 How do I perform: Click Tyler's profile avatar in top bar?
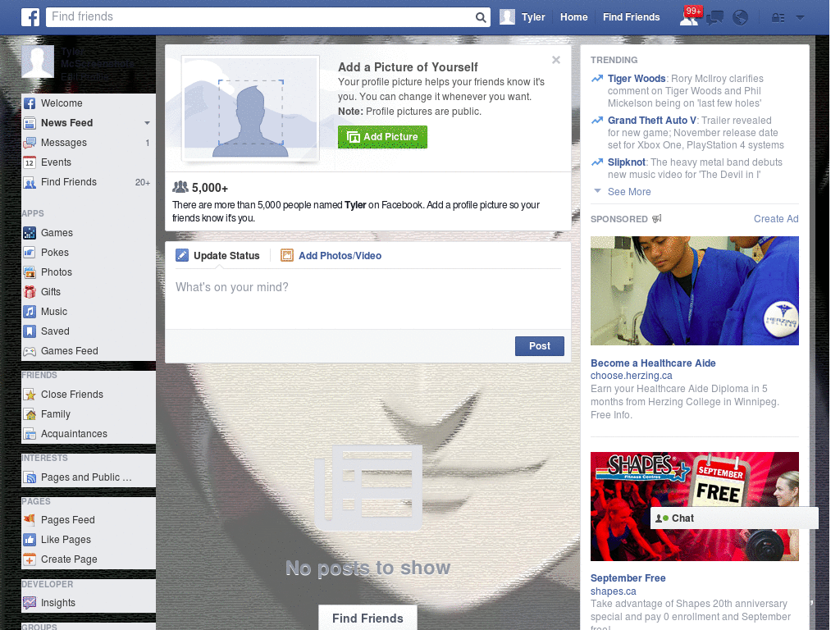(x=507, y=17)
